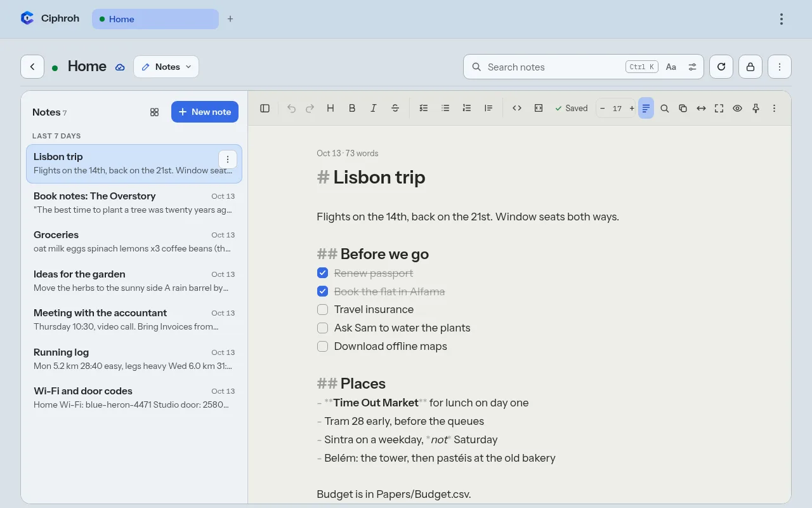812x508 pixels.
Task: Toggle editor width arrows icon
Action: click(x=701, y=109)
